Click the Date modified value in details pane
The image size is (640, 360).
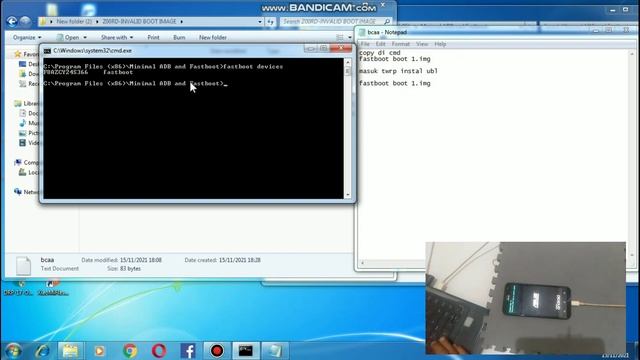pos(141,260)
